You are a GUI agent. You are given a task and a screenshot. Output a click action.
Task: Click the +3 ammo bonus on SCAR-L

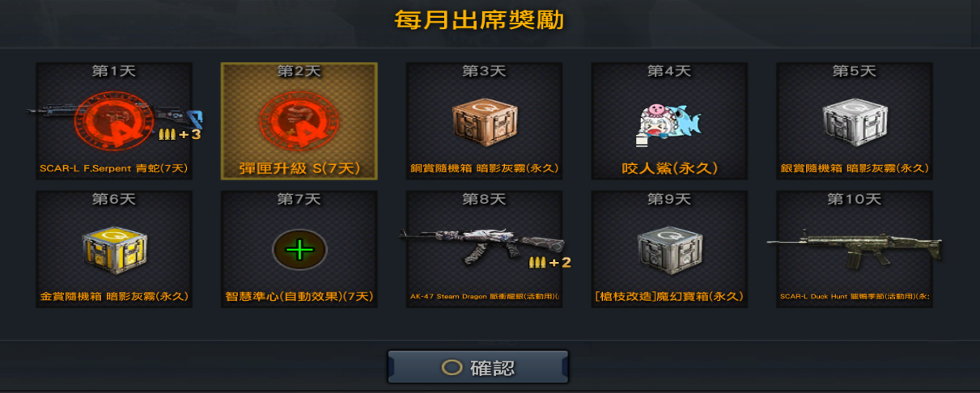pyautogui.click(x=179, y=134)
